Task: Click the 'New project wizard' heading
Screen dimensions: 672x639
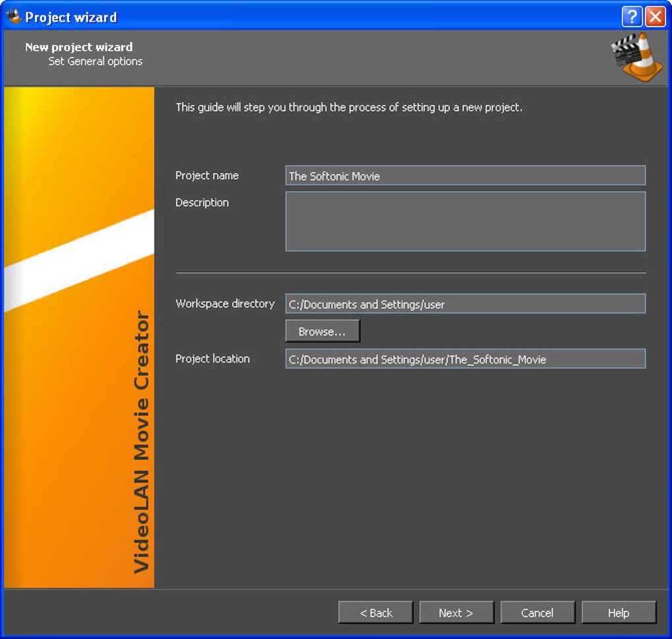Action: pyautogui.click(x=79, y=47)
